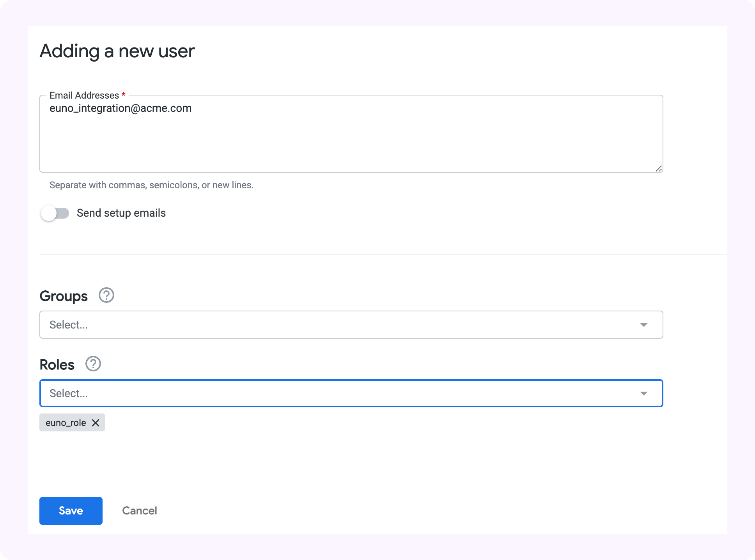Select the euno_role chip label
This screenshot has width=755, height=560.
[66, 423]
